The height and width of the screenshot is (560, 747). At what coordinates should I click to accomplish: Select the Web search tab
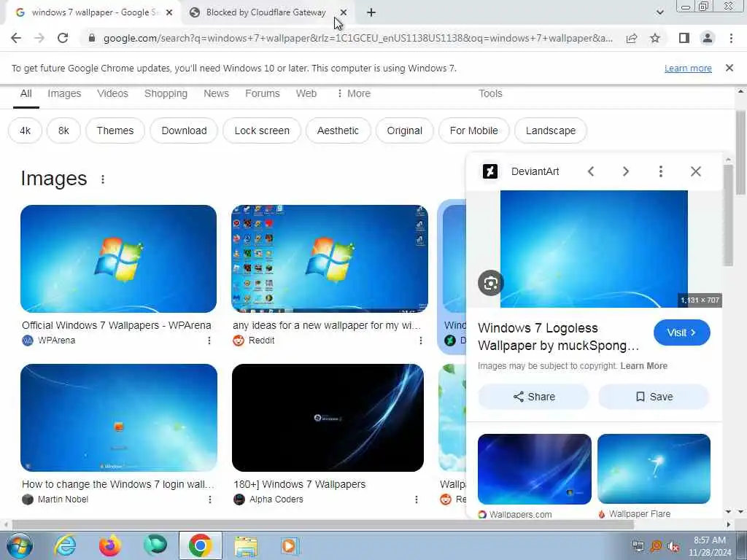(x=306, y=94)
